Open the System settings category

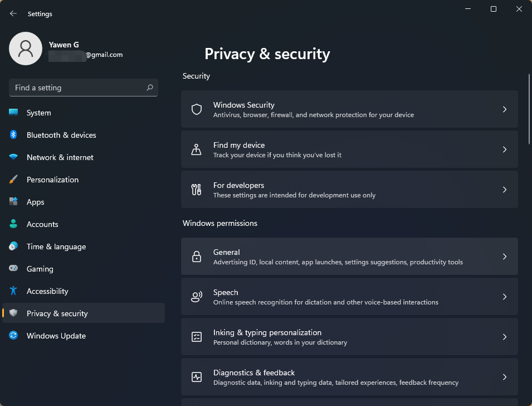click(x=84, y=113)
